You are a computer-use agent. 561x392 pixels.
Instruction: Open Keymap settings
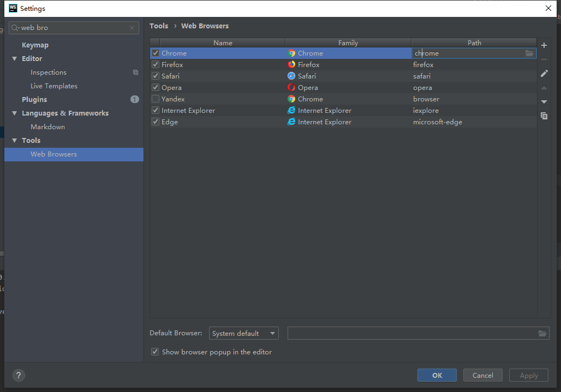pyautogui.click(x=35, y=45)
